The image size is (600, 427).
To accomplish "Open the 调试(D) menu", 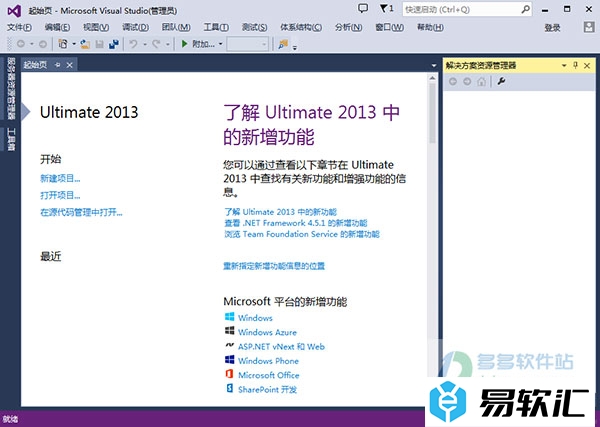I will 135,27.
